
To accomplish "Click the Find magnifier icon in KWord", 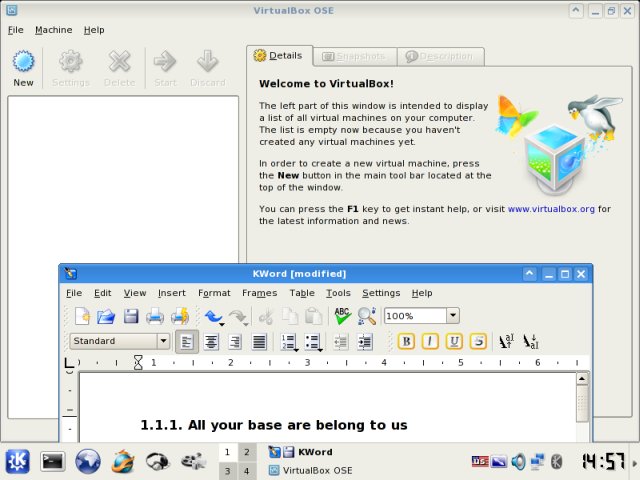I will coord(366,316).
